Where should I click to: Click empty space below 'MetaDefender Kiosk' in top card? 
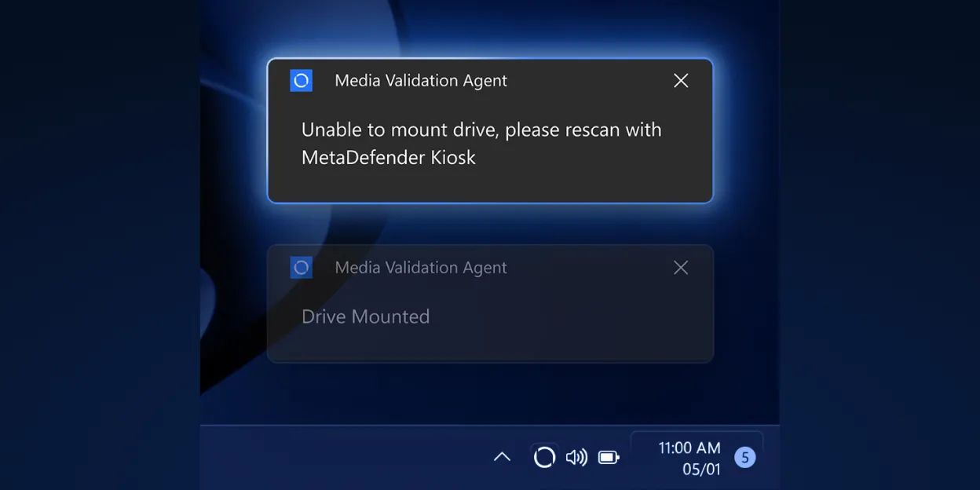click(x=490, y=185)
